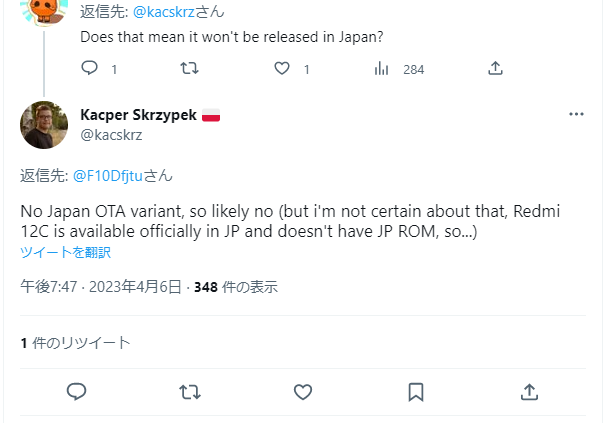Retweet Kacper Skrzypek's main tweet
Screen dimensions: 616x423
click(190, 392)
